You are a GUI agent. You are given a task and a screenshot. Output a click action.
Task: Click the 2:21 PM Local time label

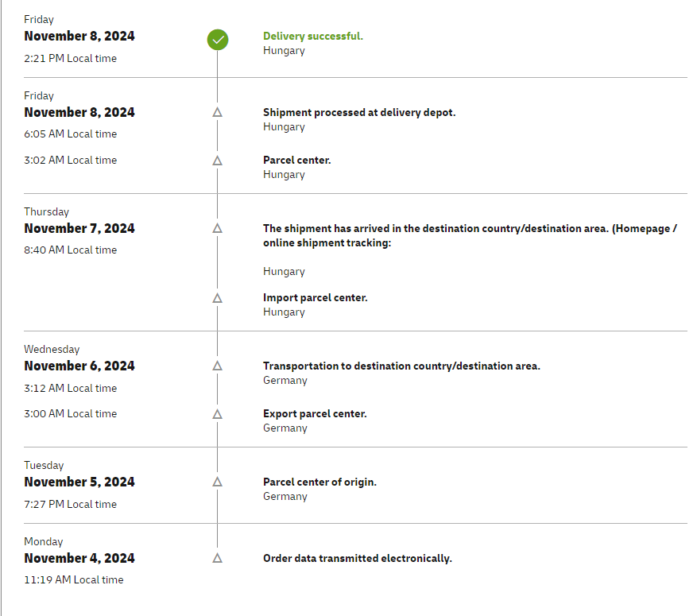[70, 58]
